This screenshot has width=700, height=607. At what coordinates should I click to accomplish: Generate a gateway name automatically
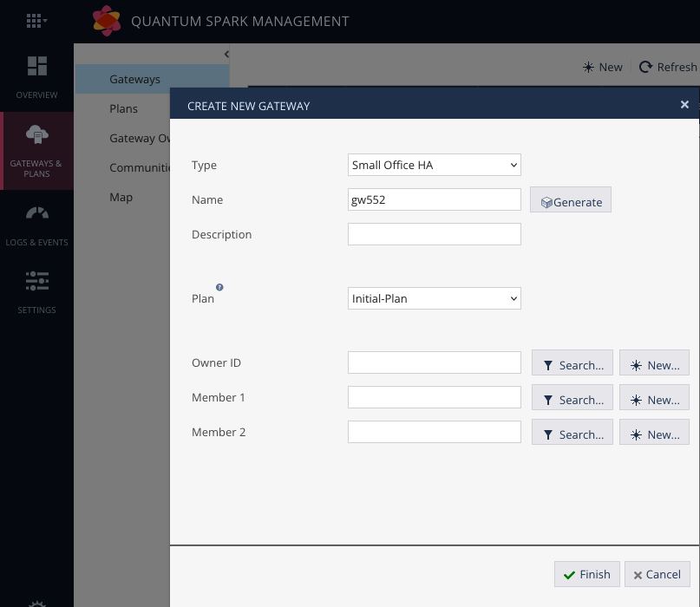[570, 199]
